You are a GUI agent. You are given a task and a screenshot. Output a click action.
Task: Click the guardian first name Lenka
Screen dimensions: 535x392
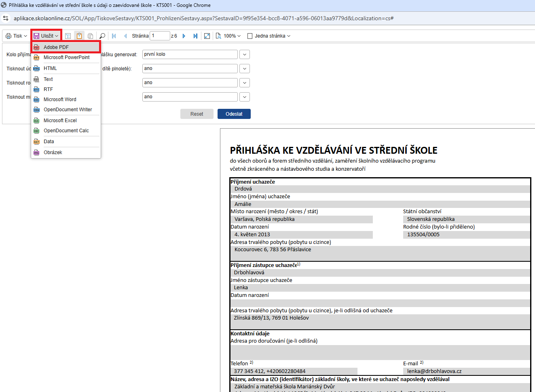click(241, 288)
